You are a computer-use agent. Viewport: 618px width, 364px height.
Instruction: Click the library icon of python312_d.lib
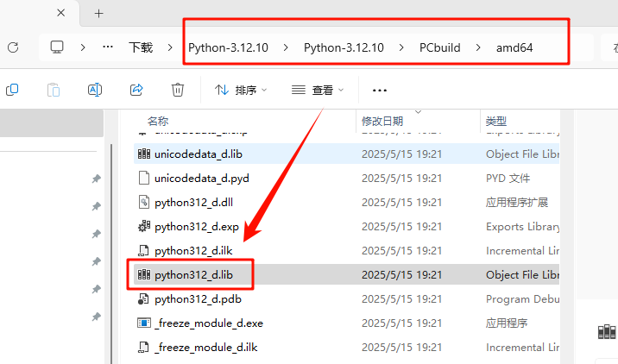point(144,274)
